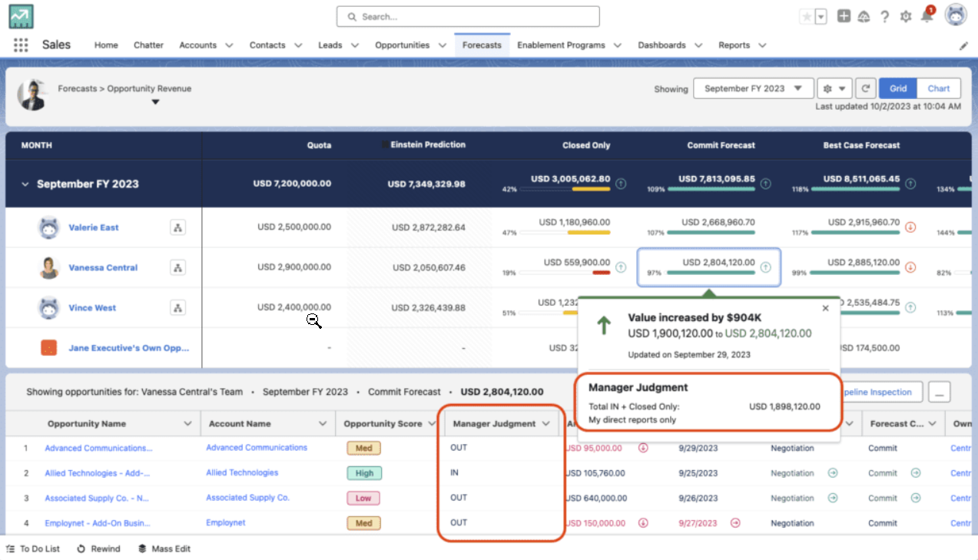Show hierarchy for Vince West
Screen dimensions: 978x560
pyautogui.click(x=177, y=308)
